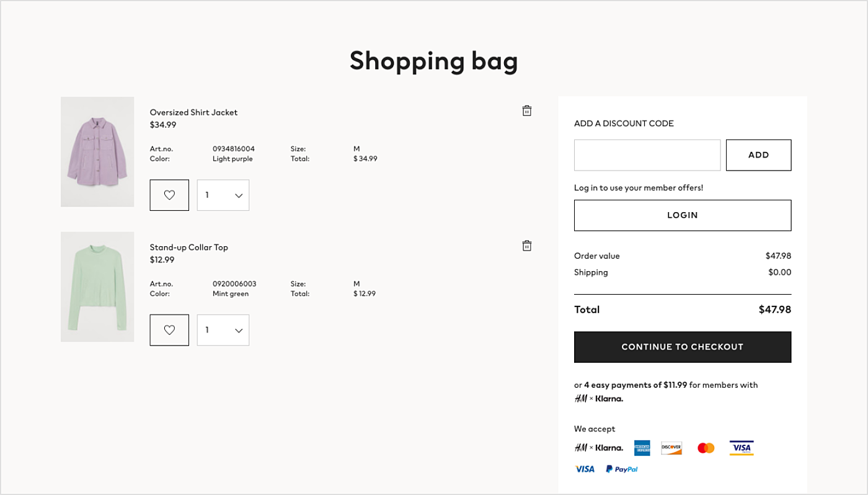The height and width of the screenshot is (495, 868).
Task: Click the Discover card payment icon
Action: 671,448
